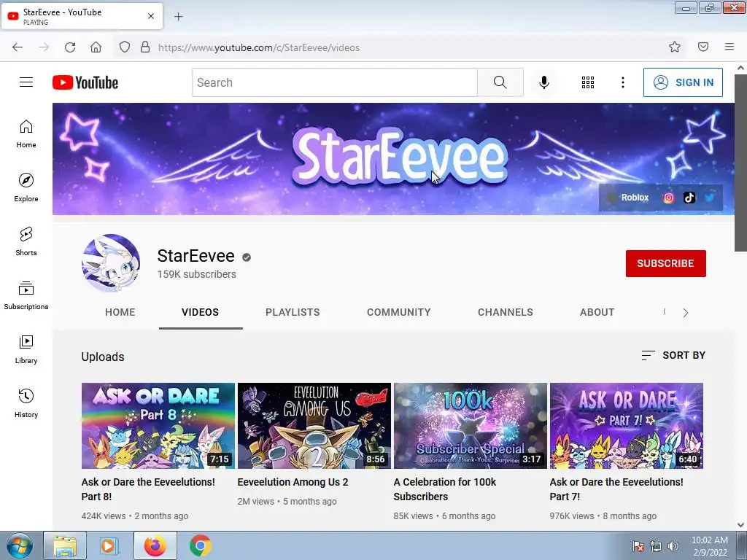The image size is (747, 560).
Task: Open Chrome from the taskbar
Action: 201,545
